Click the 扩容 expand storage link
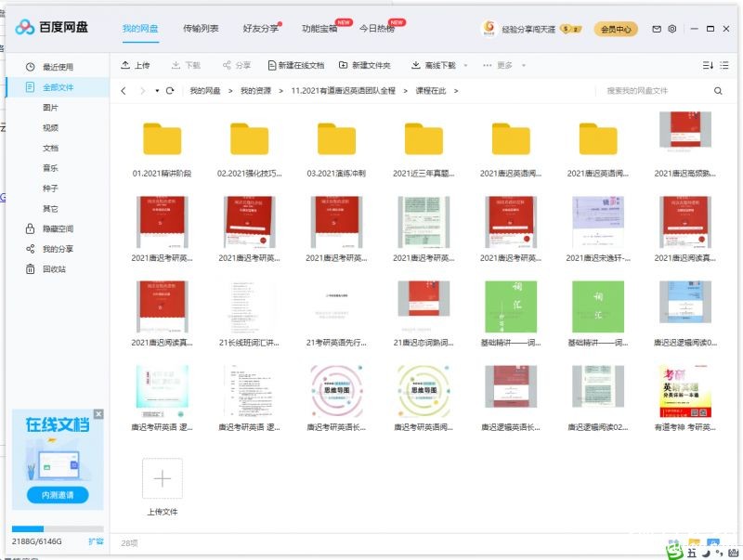Viewport: 743px width, 560px height. click(96, 541)
